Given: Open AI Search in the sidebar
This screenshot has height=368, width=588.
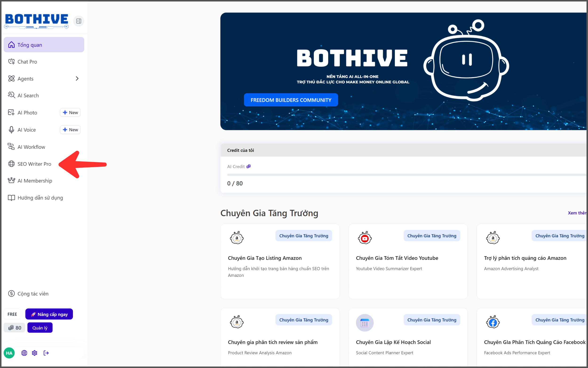Looking at the screenshot, I should pyautogui.click(x=44, y=95).
